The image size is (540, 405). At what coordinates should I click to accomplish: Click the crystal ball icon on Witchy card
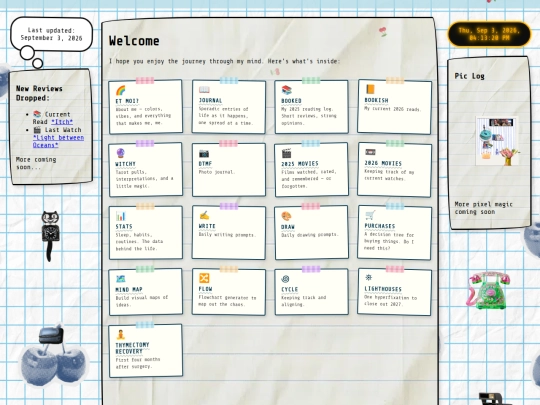[121, 153]
